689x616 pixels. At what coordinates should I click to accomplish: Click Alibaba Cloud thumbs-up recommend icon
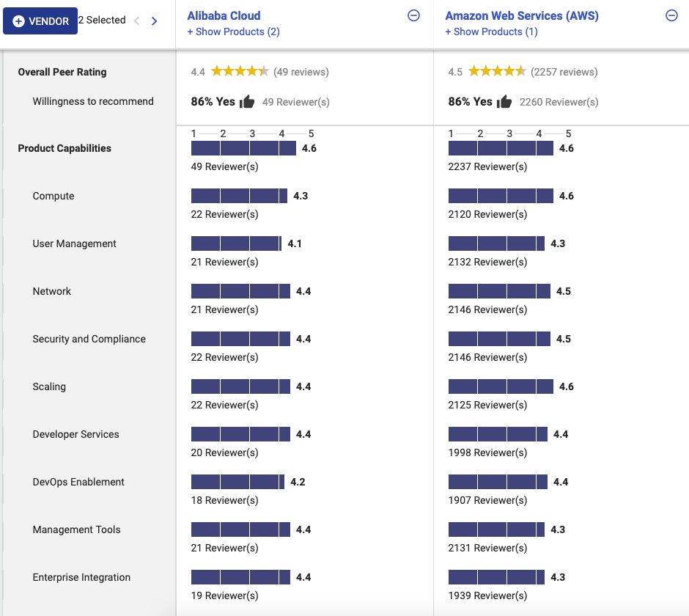(x=247, y=102)
